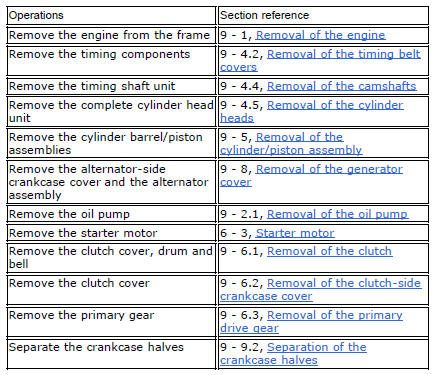Click the Separate the crankcase halves cell
Image resolution: width=437 pixels, height=375 pixels.
click(111, 354)
